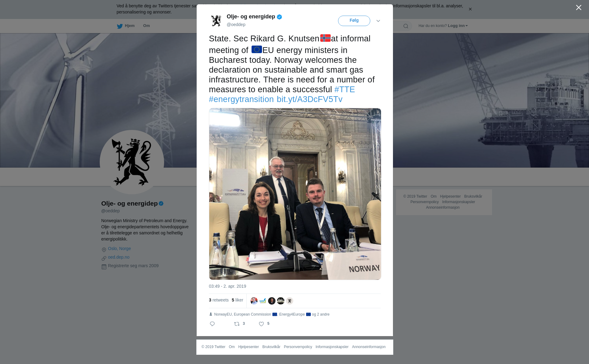The width and height of the screenshot is (589, 364).
Task: Follow the account via Følg button
Action: pyautogui.click(x=354, y=21)
